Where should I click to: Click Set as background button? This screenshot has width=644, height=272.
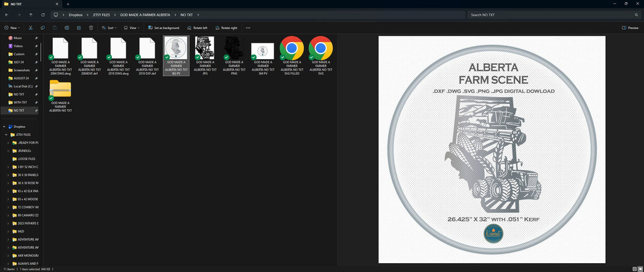click(164, 28)
